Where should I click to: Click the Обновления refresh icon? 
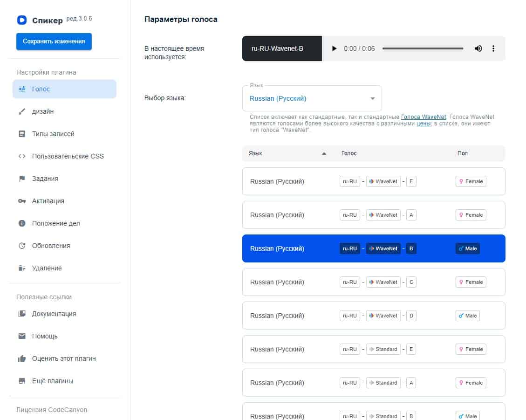(22, 246)
